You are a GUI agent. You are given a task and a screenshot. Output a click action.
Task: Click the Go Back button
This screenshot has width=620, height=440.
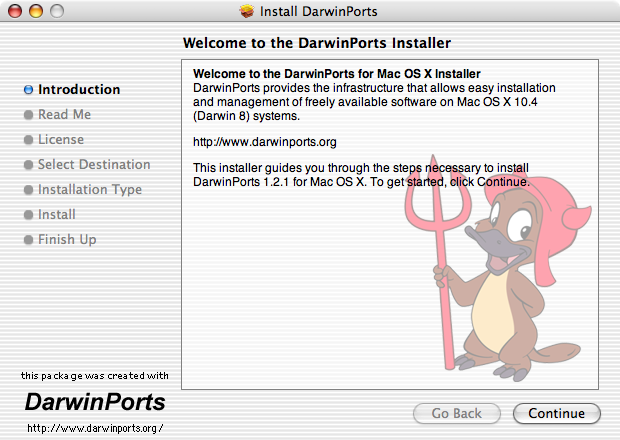point(457,414)
